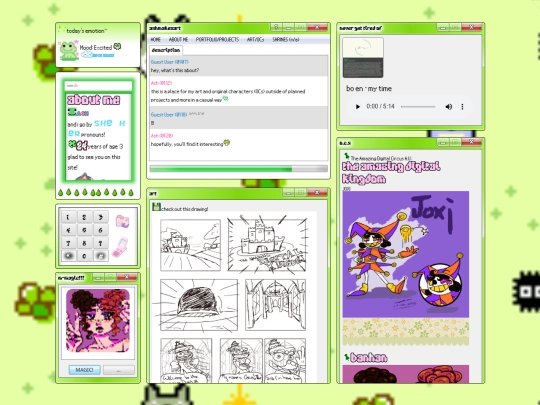Viewport: 540px width, 405px height.
Task: Click the pixel-art girl portrait image
Action: (x=98, y=321)
